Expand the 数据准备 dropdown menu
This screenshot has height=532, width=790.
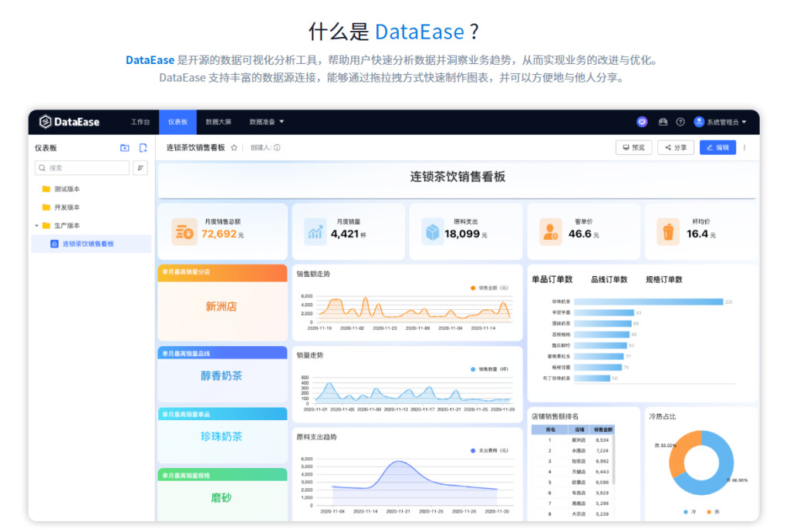[266, 122]
